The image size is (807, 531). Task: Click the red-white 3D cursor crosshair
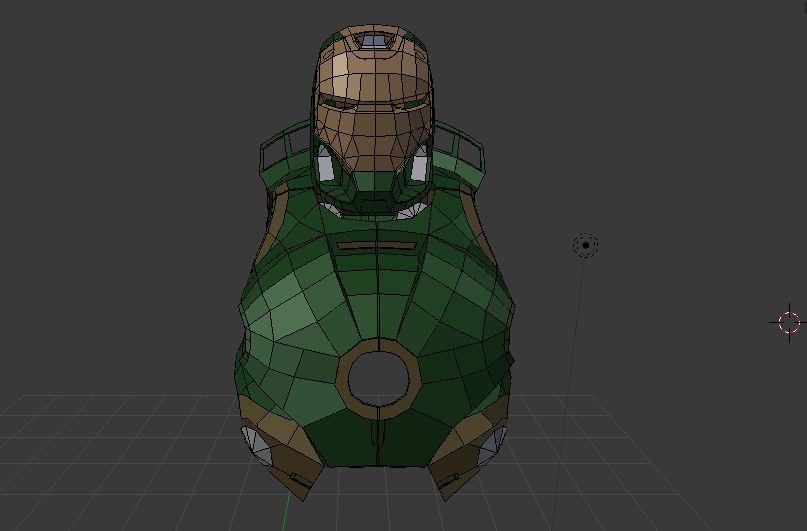789,323
